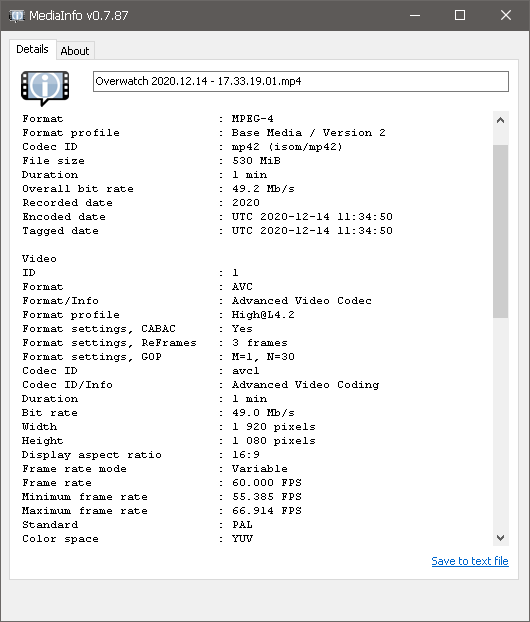Click the Save to text file link
Image resolution: width=530 pixels, height=622 pixels.
pos(470,561)
